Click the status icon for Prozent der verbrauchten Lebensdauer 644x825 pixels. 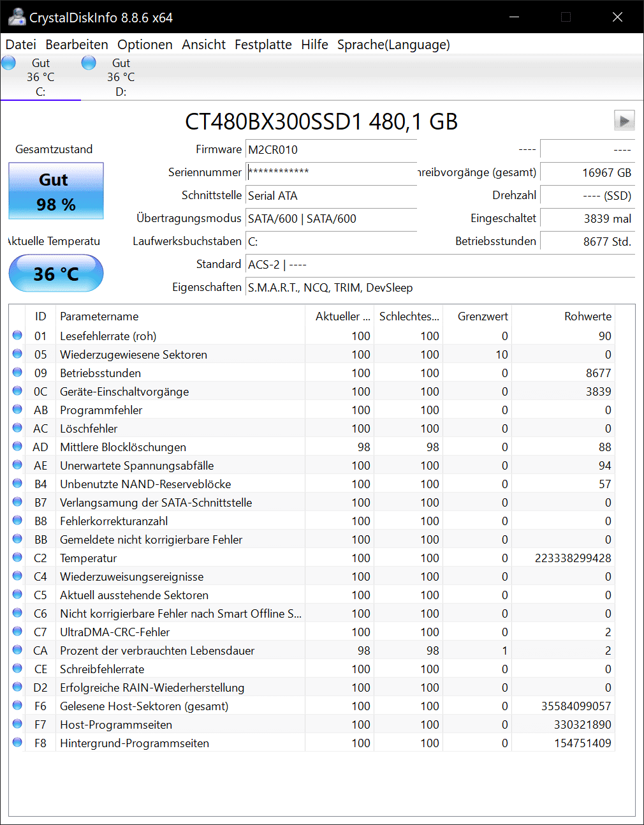(x=17, y=650)
